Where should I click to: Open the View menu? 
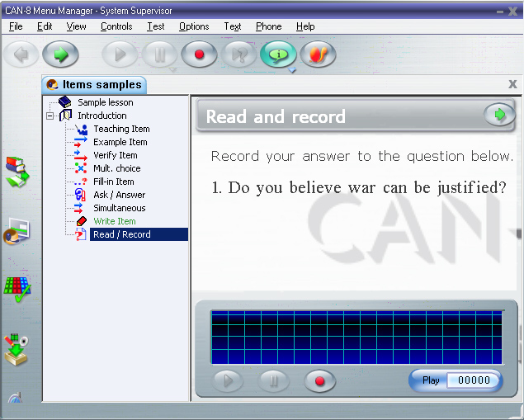coord(76,26)
